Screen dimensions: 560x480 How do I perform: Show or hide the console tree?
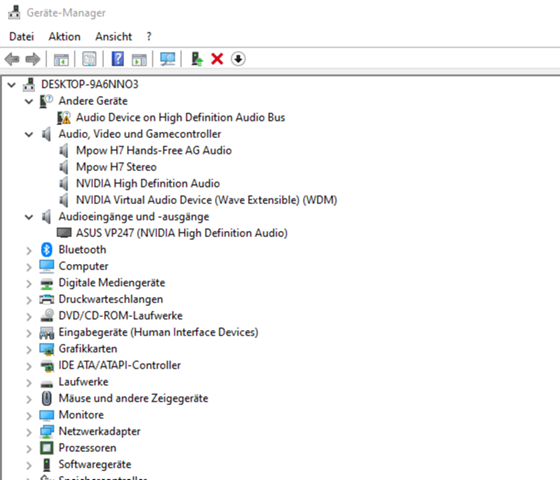(61, 59)
